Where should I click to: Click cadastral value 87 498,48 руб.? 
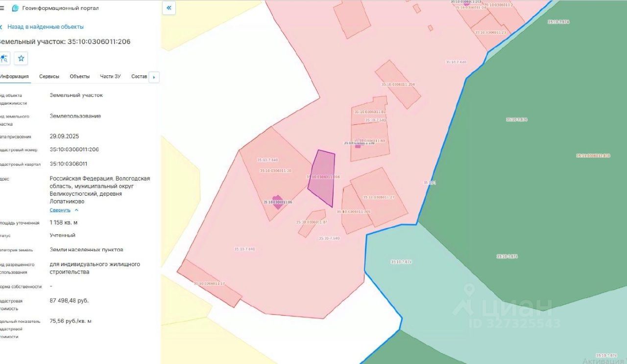69,300
